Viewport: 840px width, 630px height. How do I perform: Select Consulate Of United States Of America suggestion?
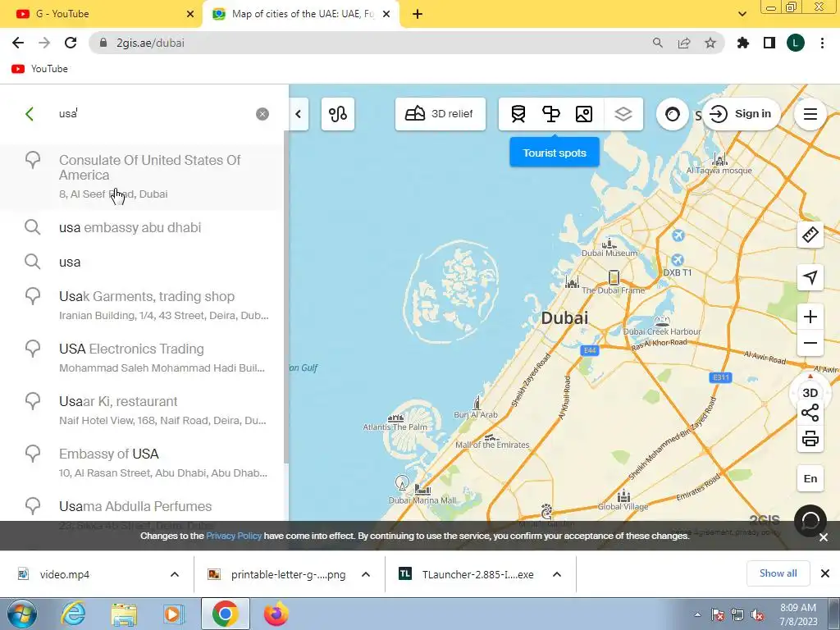coord(142,177)
